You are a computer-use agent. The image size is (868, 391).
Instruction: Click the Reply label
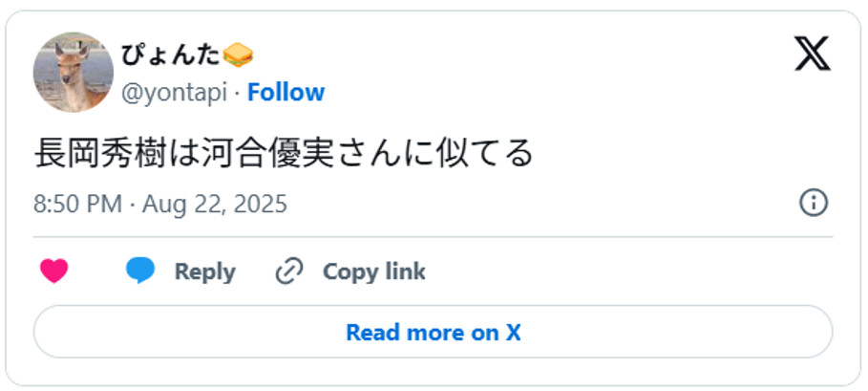204,272
